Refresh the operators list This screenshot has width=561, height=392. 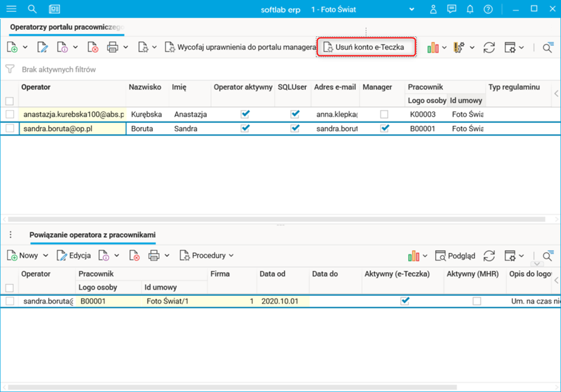pyautogui.click(x=489, y=47)
